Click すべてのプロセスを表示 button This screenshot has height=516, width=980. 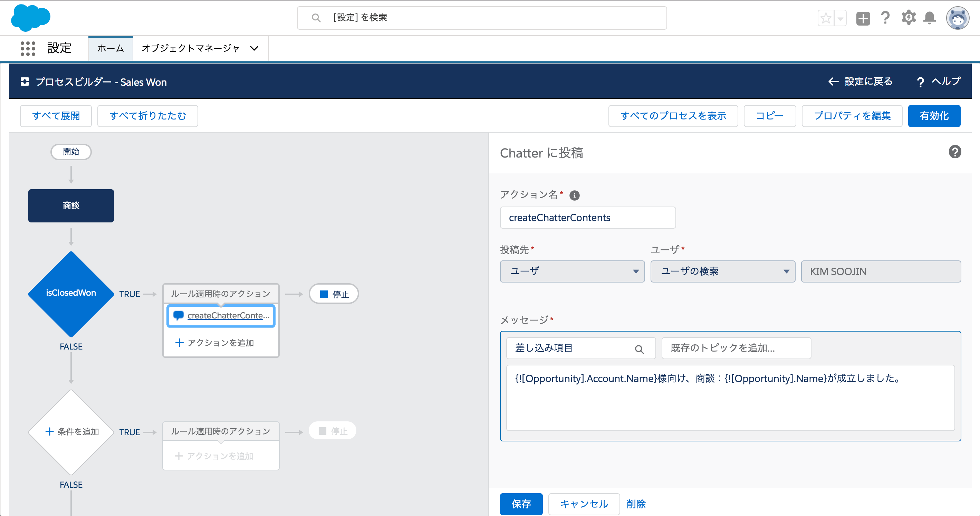pos(673,116)
